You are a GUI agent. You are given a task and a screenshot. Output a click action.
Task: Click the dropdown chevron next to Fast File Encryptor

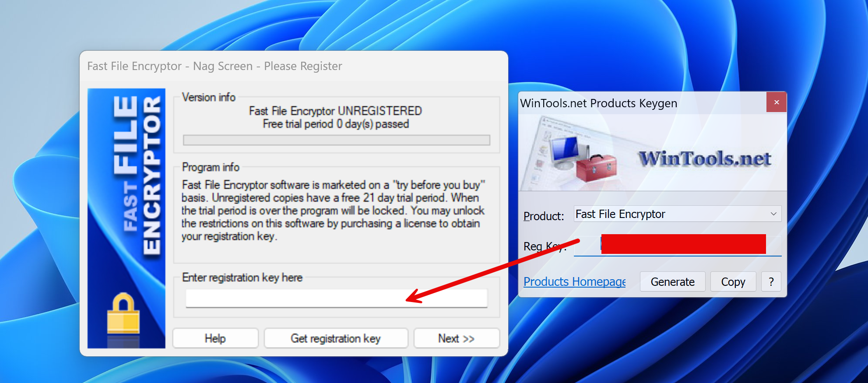pyautogui.click(x=773, y=214)
